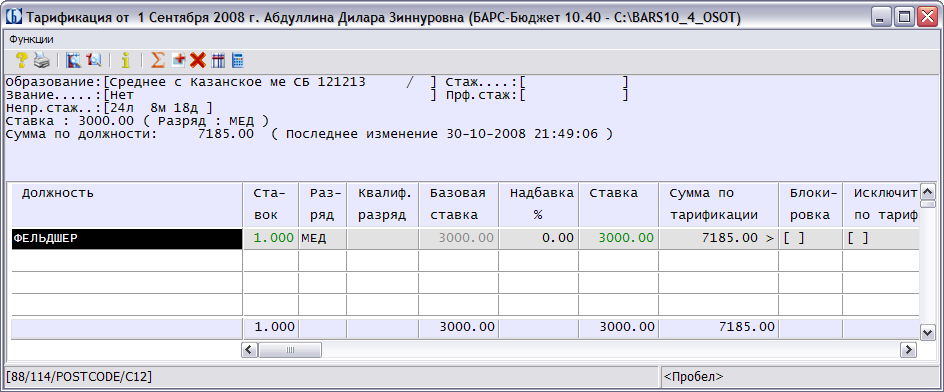Click the Стаж empty field
The width and height of the screenshot is (944, 392).
click(x=574, y=82)
